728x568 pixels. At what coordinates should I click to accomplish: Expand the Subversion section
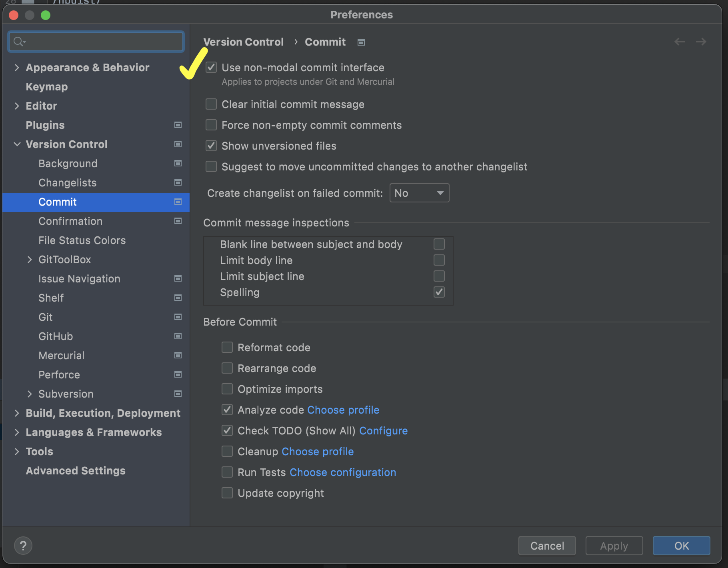pos(30,394)
